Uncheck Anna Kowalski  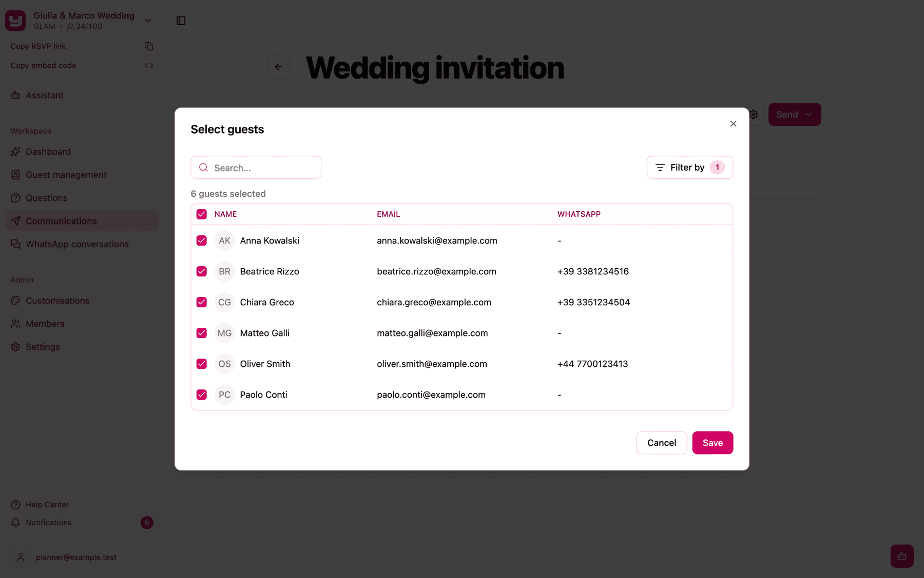click(x=202, y=240)
